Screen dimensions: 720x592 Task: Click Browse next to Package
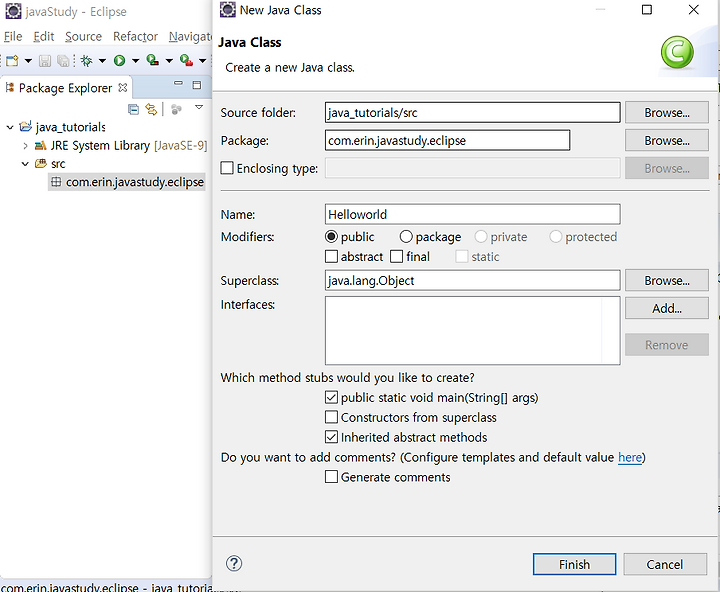667,141
